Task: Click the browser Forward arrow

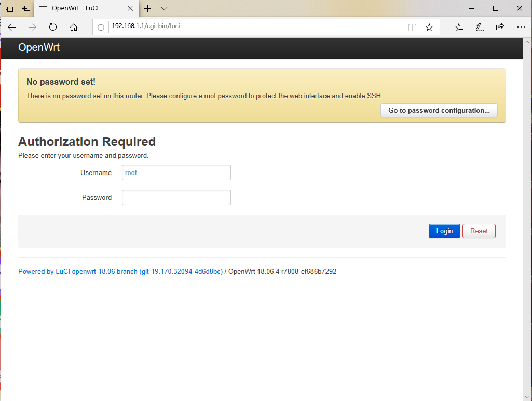Action: coord(33,28)
